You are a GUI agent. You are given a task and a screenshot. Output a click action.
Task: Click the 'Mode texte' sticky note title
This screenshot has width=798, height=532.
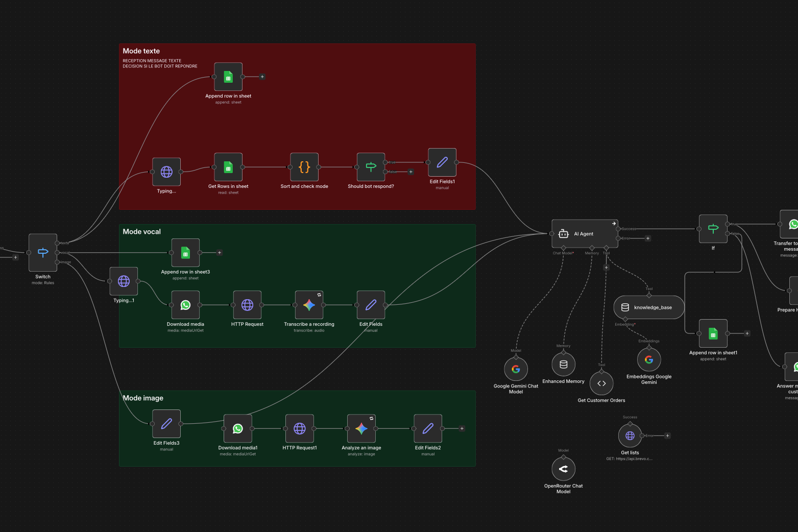[141, 51]
